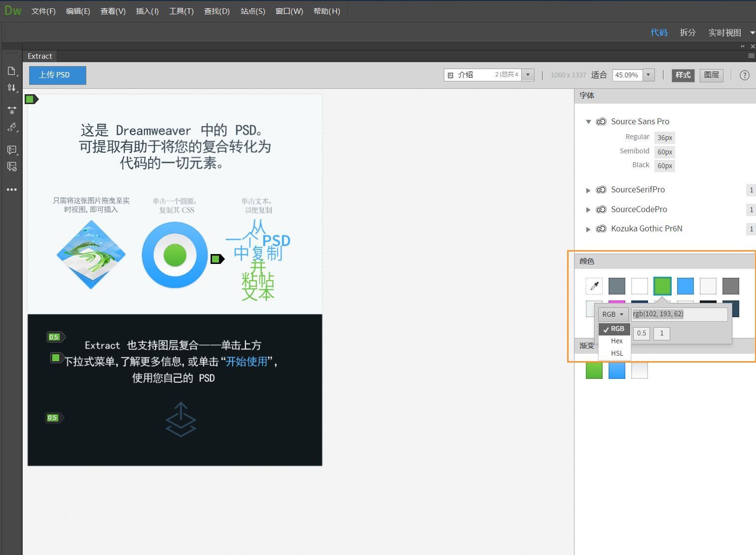
Task: Switch to 实时视图 live view
Action: click(724, 33)
